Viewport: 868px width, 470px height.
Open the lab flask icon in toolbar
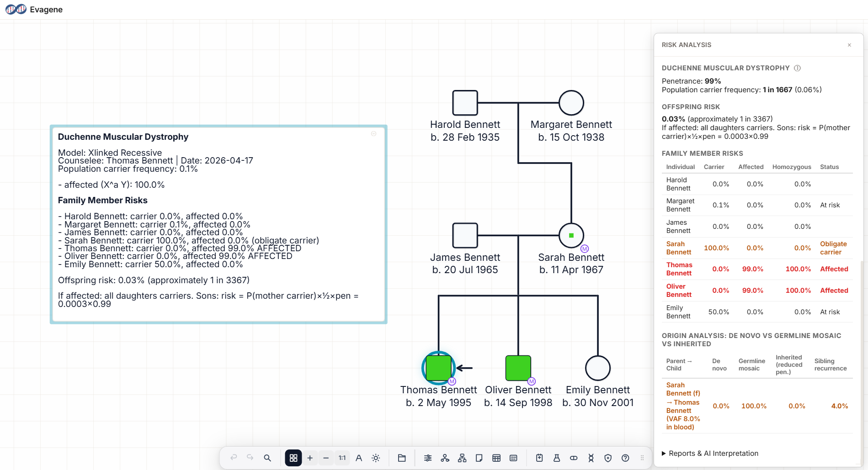pyautogui.click(x=556, y=458)
